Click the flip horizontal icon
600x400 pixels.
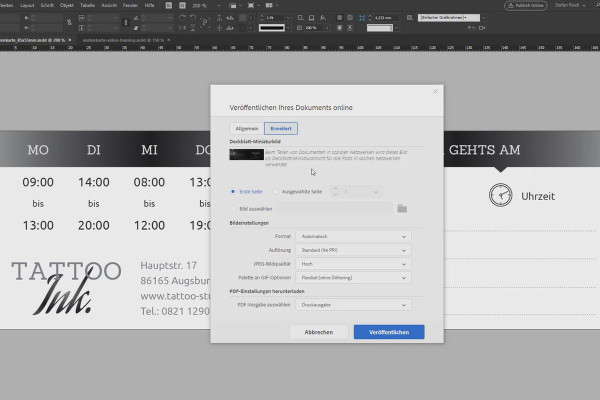[183, 28]
